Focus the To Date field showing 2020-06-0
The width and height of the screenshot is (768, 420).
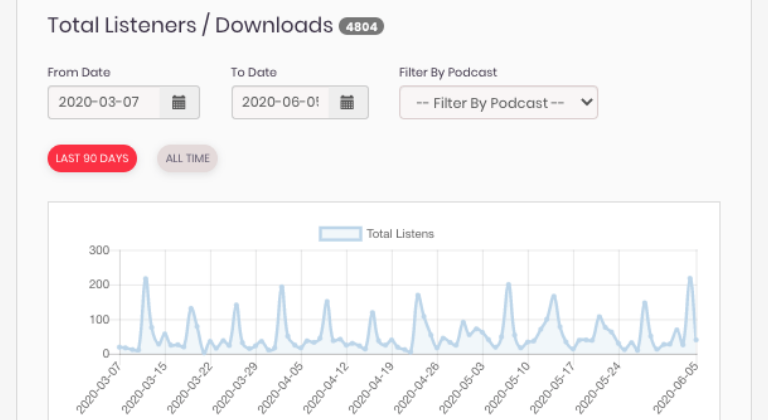coord(280,102)
